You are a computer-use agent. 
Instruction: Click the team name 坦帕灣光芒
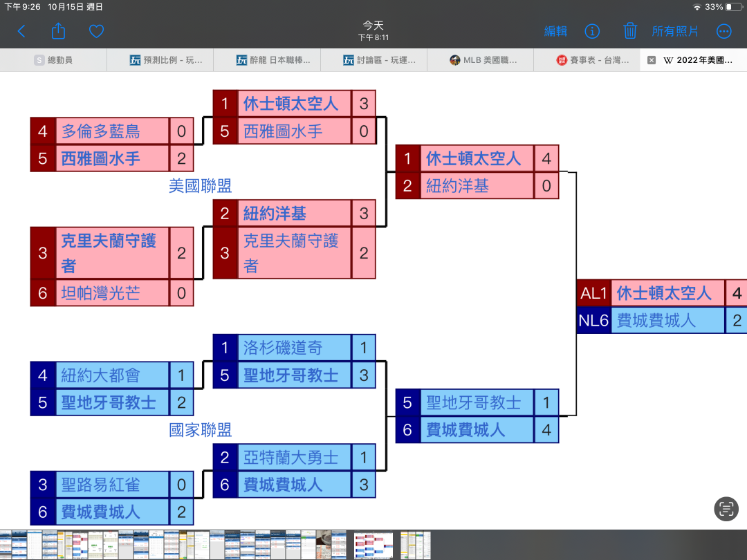click(100, 293)
